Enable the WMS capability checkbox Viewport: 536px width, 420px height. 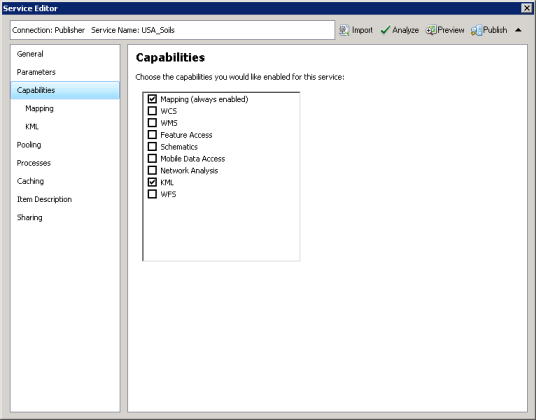pyautogui.click(x=152, y=123)
